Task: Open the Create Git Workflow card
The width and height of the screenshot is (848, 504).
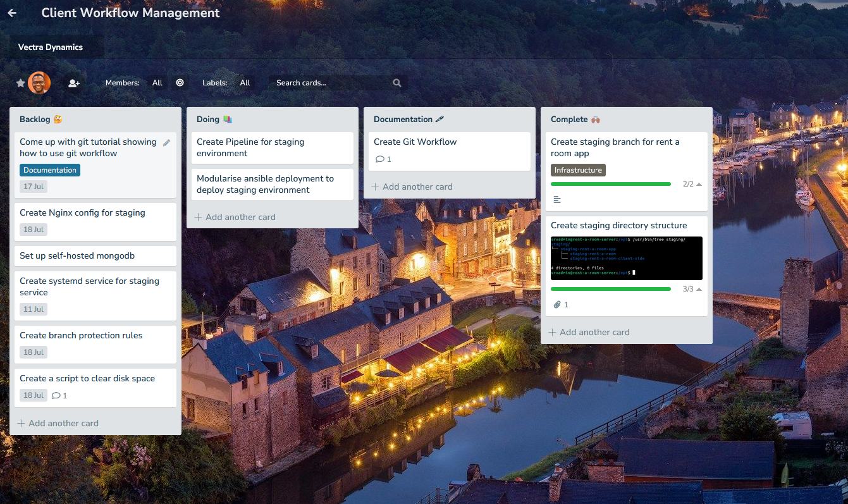Action: (x=450, y=151)
